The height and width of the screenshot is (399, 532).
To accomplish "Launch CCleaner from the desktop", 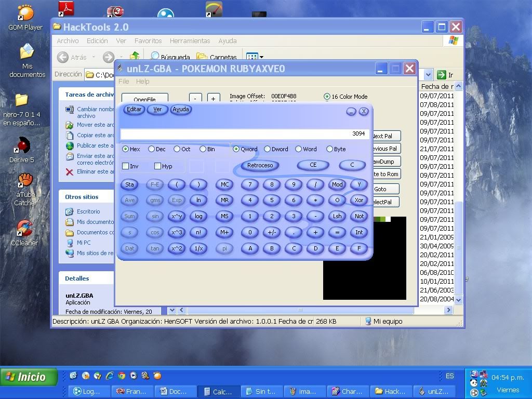I will (x=24, y=233).
